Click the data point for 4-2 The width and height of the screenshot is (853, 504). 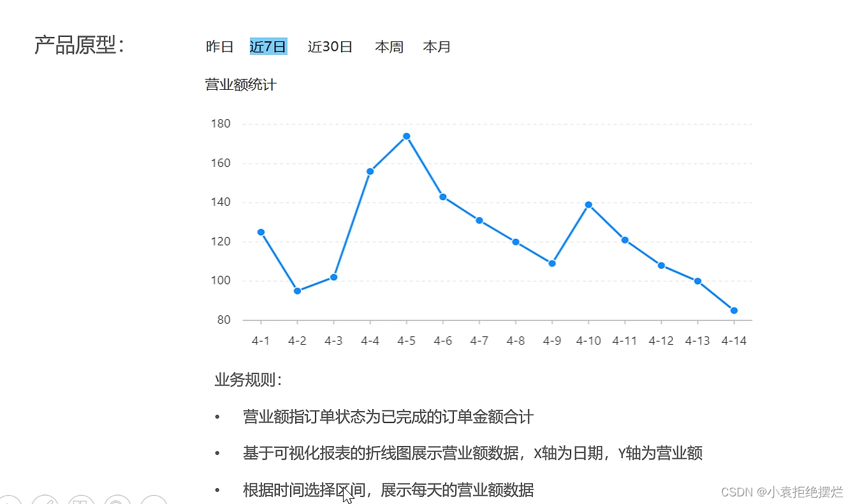296,290
